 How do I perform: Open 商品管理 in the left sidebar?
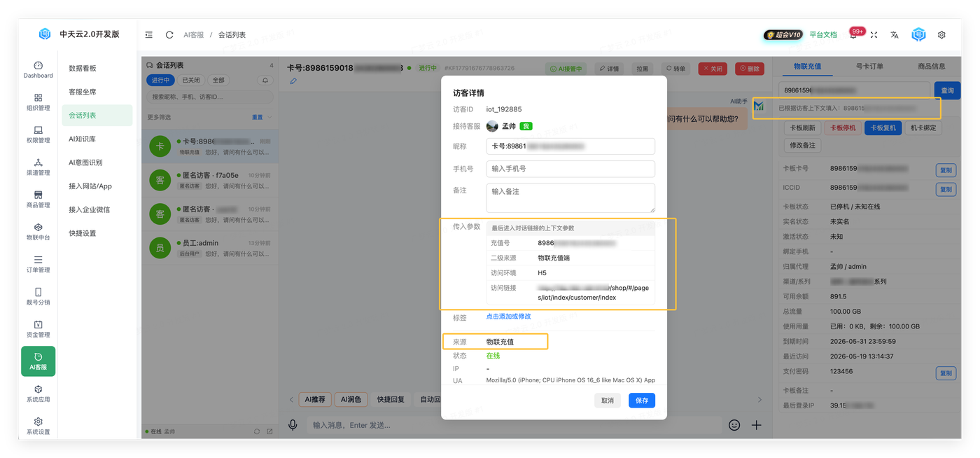[38, 199]
